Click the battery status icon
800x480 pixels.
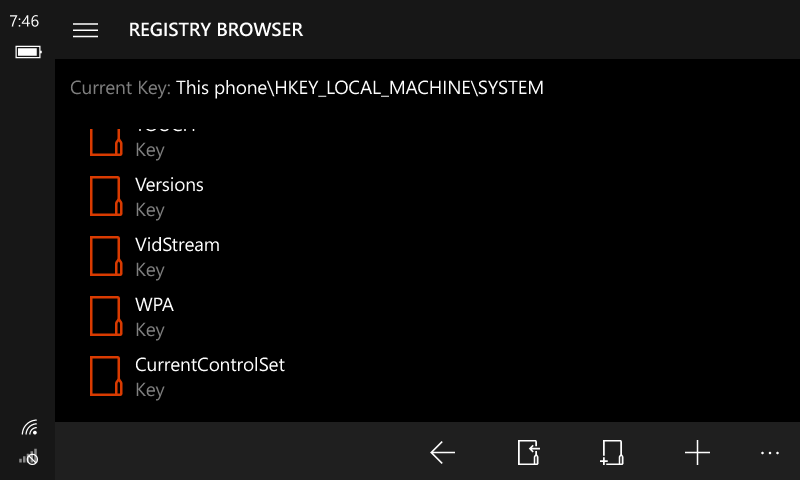coord(27,52)
